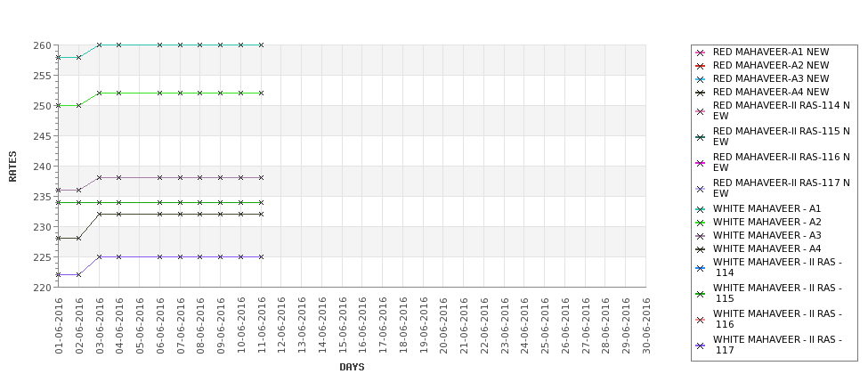Click the WHITE MAHAVEER - A2 legend marker
The image size is (868, 382).
pos(701,223)
